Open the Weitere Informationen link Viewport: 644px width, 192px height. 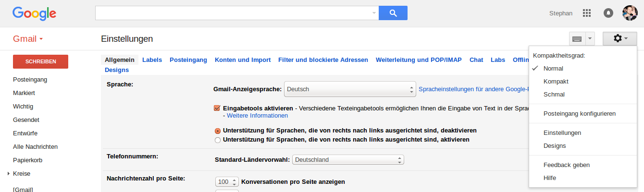pos(257,116)
